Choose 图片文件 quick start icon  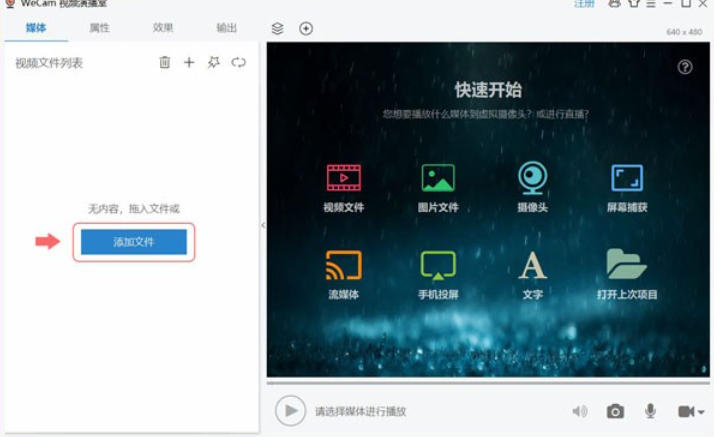tap(438, 178)
